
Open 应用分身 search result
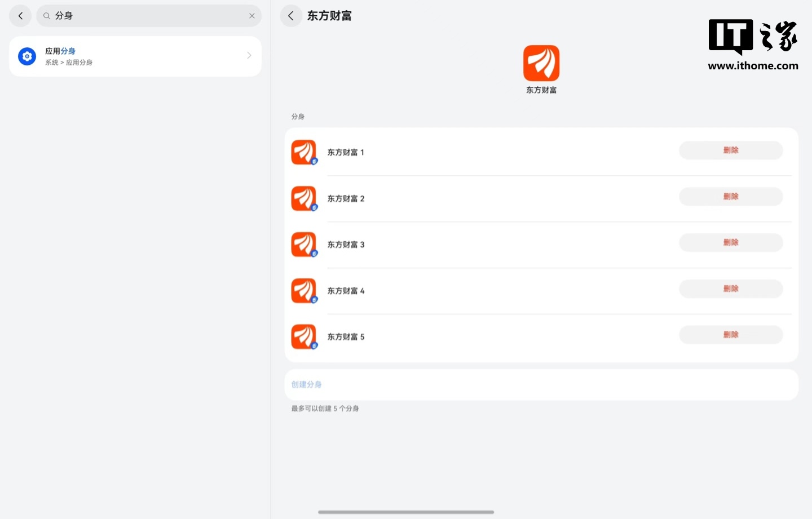click(135, 56)
